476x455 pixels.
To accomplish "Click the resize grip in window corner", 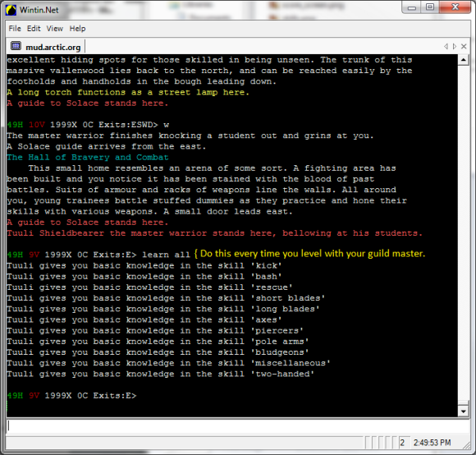I will coord(466,445).
